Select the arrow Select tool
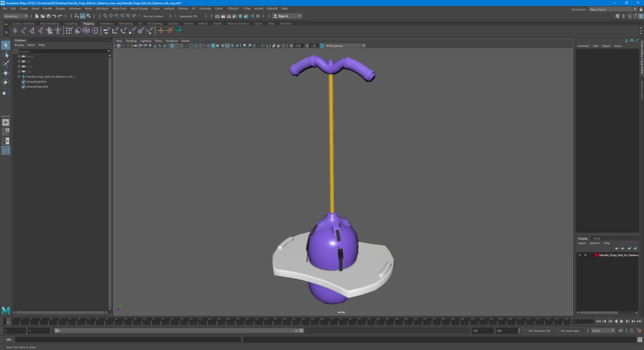 (x=6, y=45)
